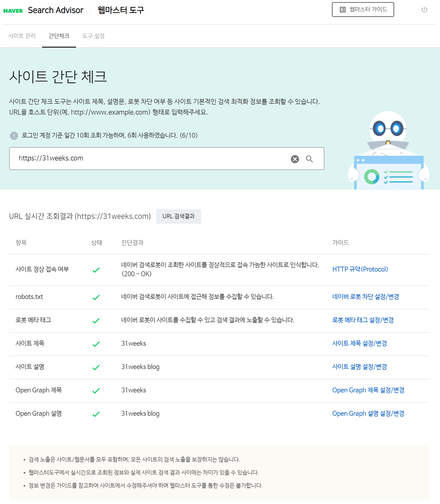Viewport: 440px width, 504px height.
Task: Click the robot mascot illustration
Action: click(x=388, y=150)
